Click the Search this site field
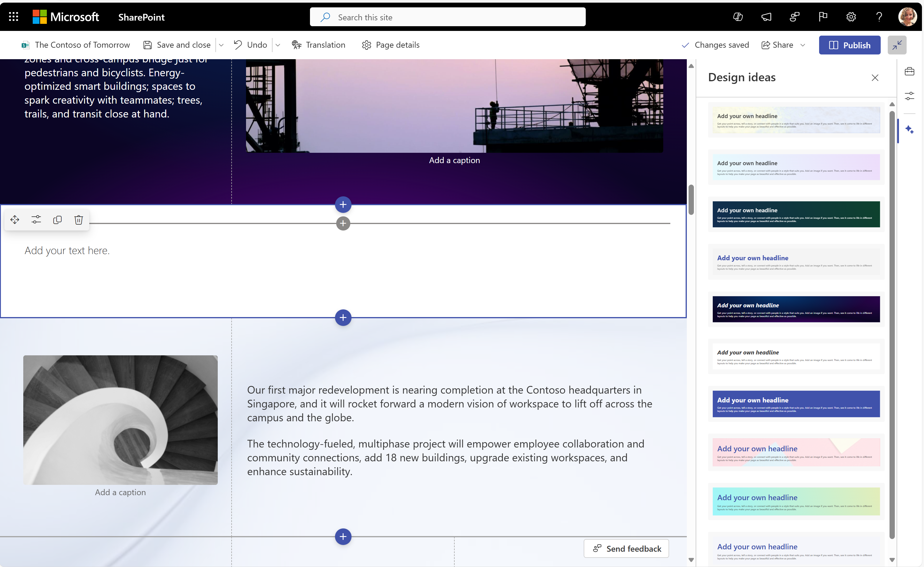 [x=448, y=16]
